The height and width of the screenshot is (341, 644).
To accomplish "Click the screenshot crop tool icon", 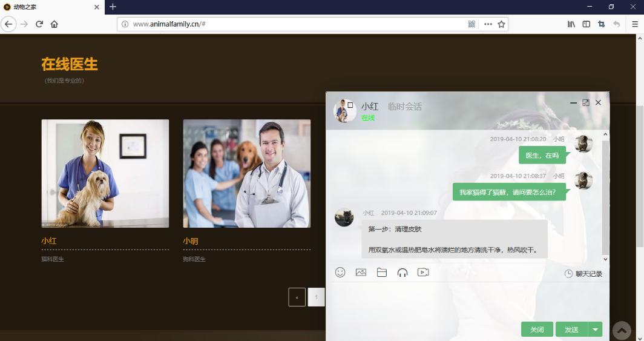I will pos(601,24).
